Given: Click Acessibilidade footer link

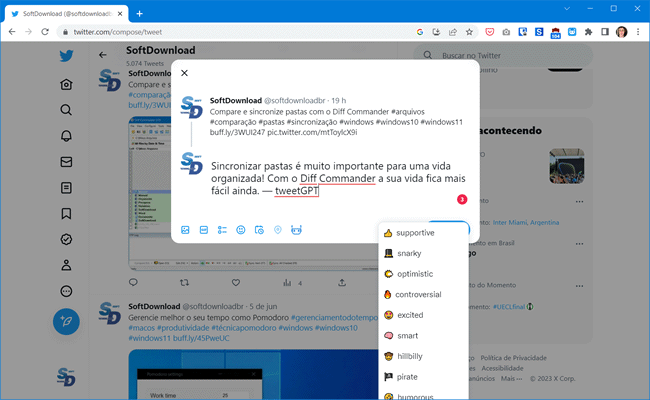Looking at the screenshot, I should [502, 368].
